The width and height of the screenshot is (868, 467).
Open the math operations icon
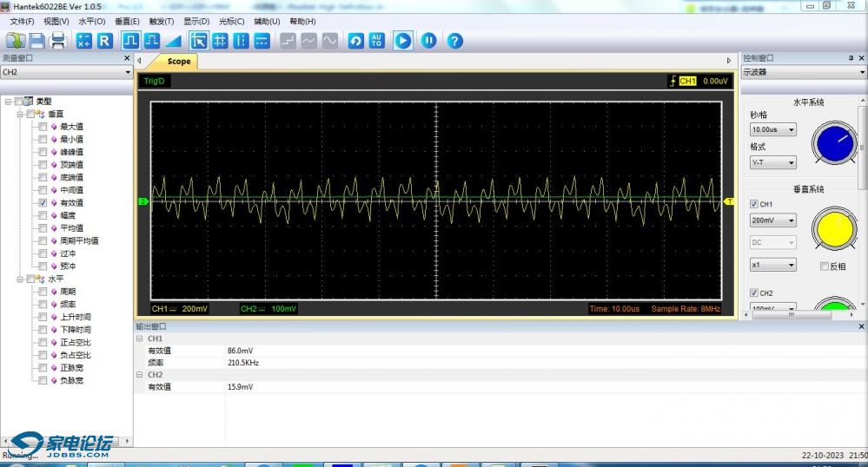83,41
